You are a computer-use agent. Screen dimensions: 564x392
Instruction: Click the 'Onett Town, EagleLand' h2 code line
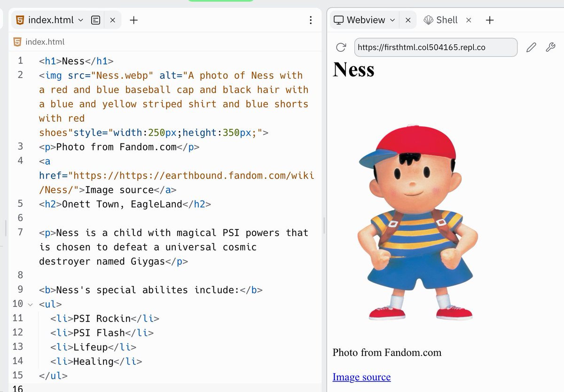point(125,204)
